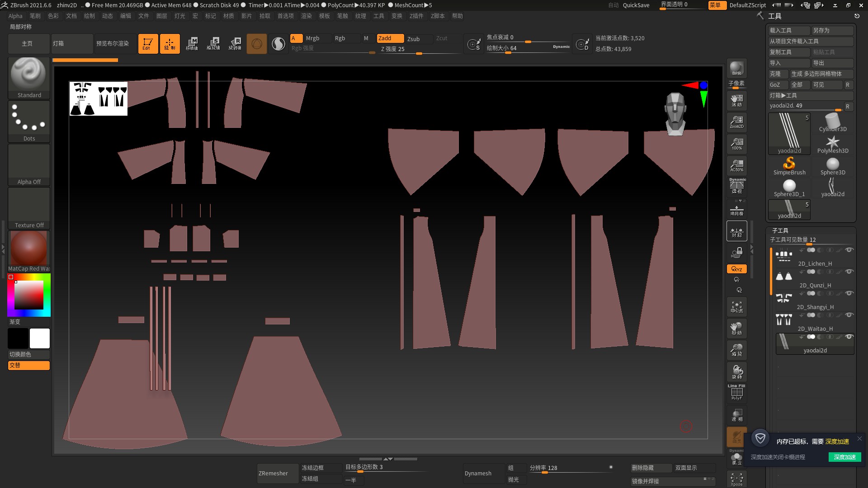Expand the 子工具 subtool section header
The height and width of the screenshot is (488, 868).
coord(780,230)
